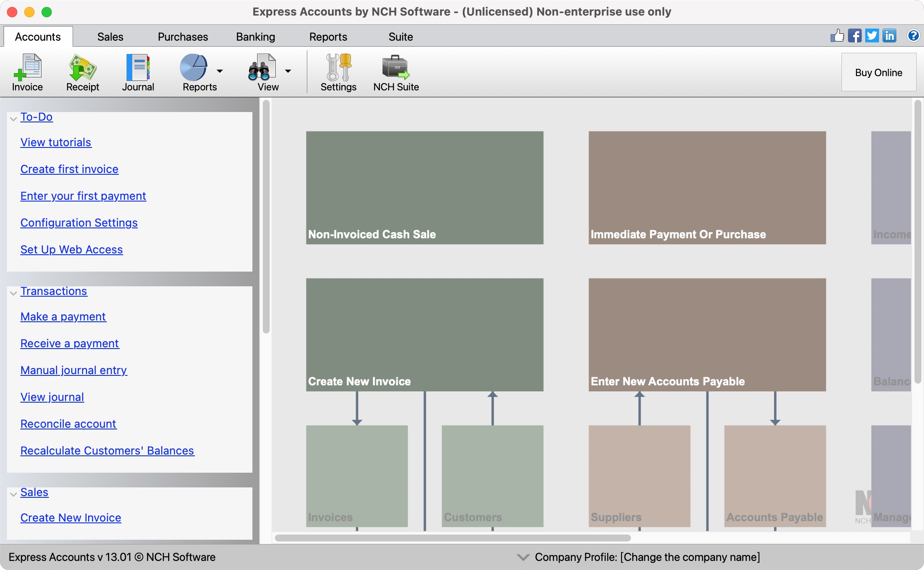Click the Non-Invoiced Cash Sale tile
The width and height of the screenshot is (924, 570).
pos(425,188)
